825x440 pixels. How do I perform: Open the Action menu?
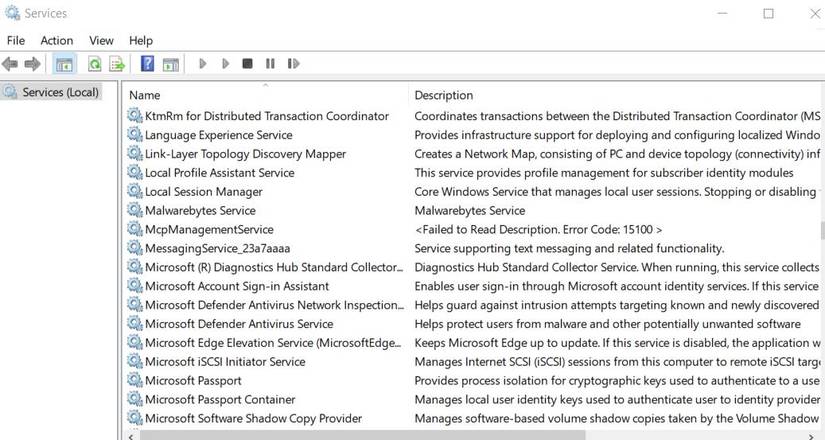[x=57, y=41]
